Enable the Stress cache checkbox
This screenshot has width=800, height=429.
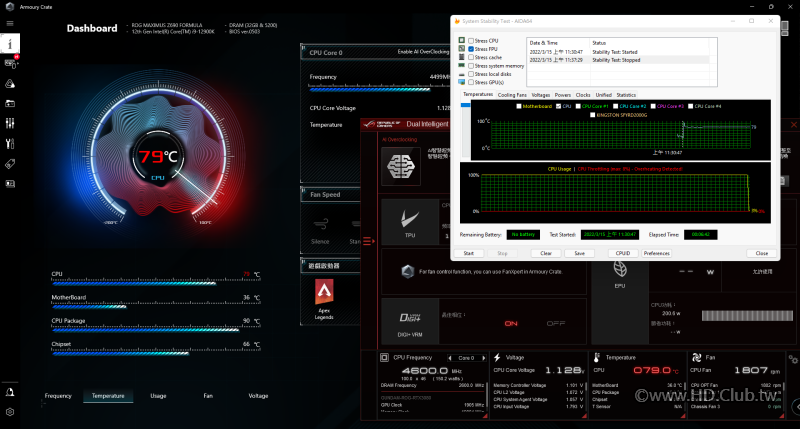(471, 57)
